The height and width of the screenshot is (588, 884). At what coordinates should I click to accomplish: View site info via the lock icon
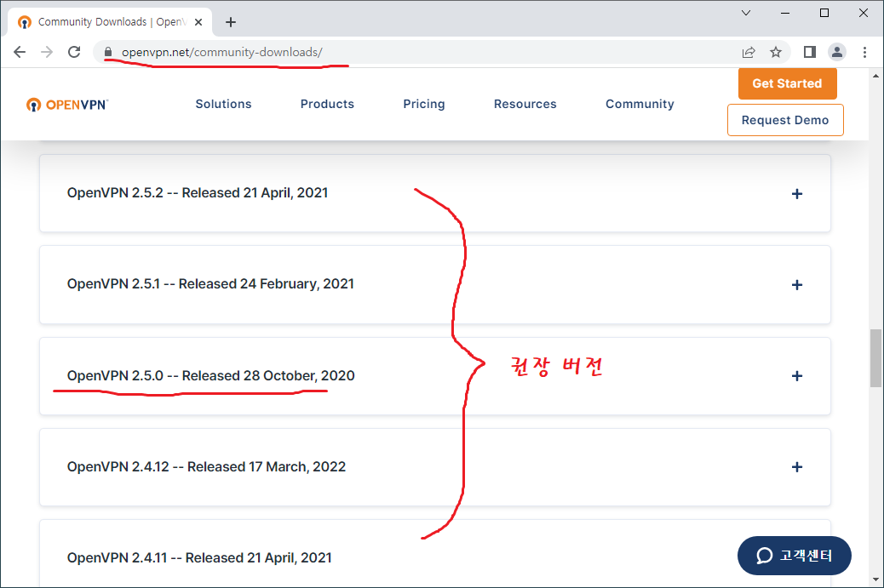tap(108, 53)
